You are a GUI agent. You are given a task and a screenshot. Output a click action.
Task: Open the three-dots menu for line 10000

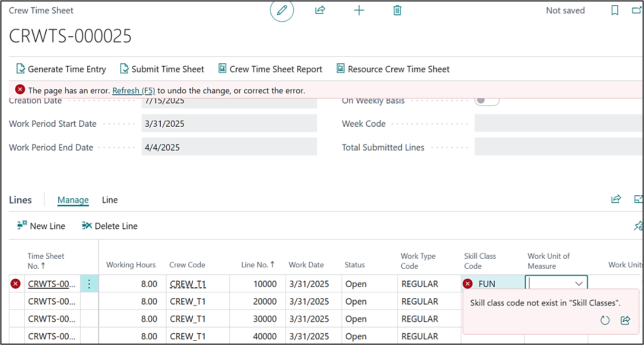89,284
